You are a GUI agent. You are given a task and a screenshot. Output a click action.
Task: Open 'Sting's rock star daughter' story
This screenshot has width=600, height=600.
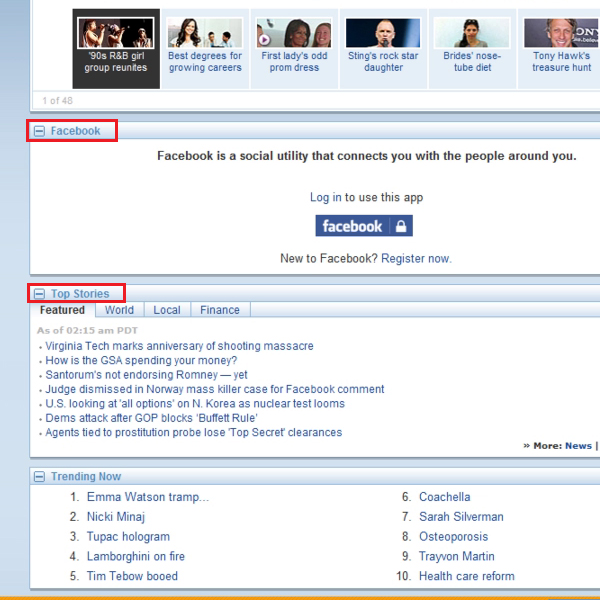click(383, 62)
